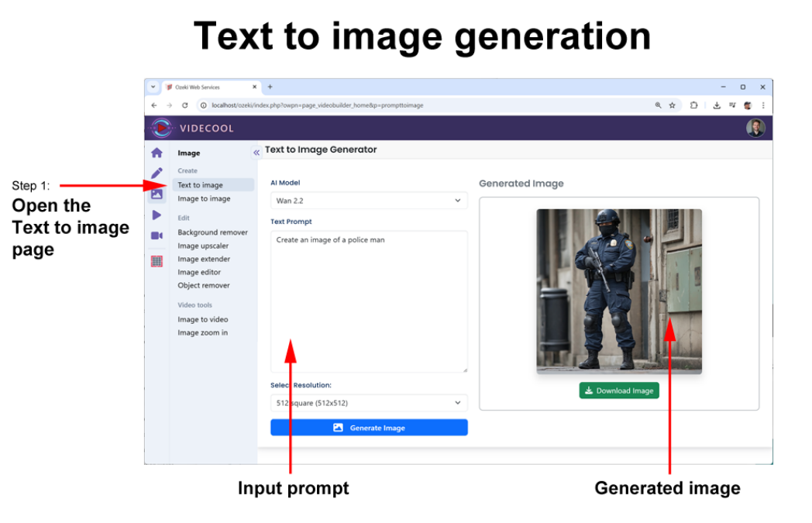Open the user profile avatar in header
The image size is (812, 523).
click(x=755, y=128)
